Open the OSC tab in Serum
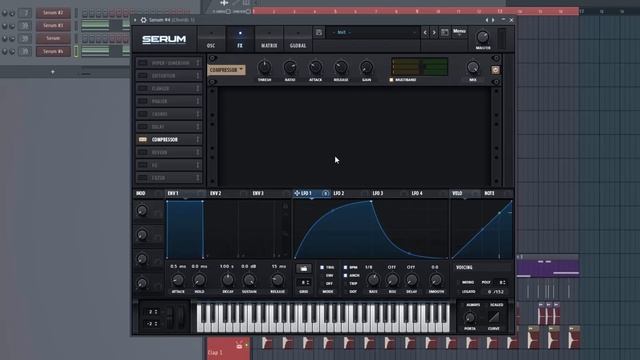The width and height of the screenshot is (640, 360). pos(211,39)
